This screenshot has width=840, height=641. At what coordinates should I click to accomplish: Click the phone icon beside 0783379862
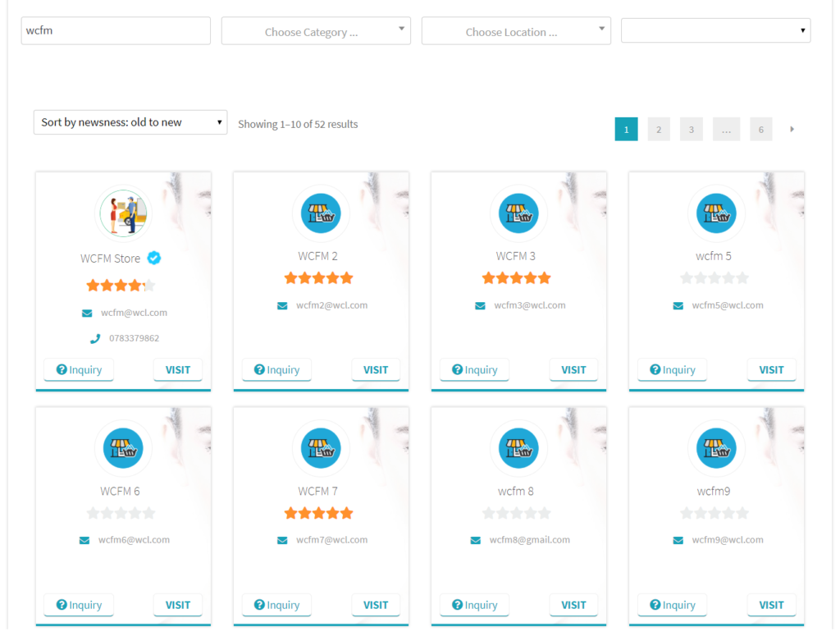click(95, 339)
